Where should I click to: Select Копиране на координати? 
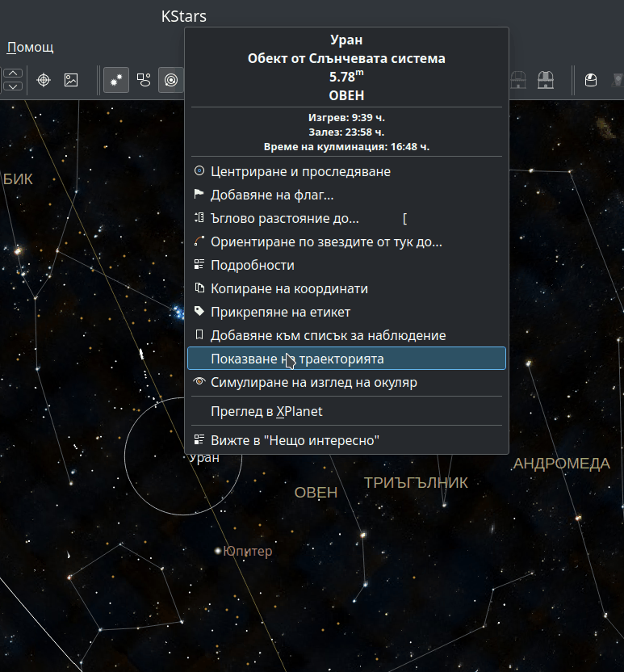(x=289, y=288)
